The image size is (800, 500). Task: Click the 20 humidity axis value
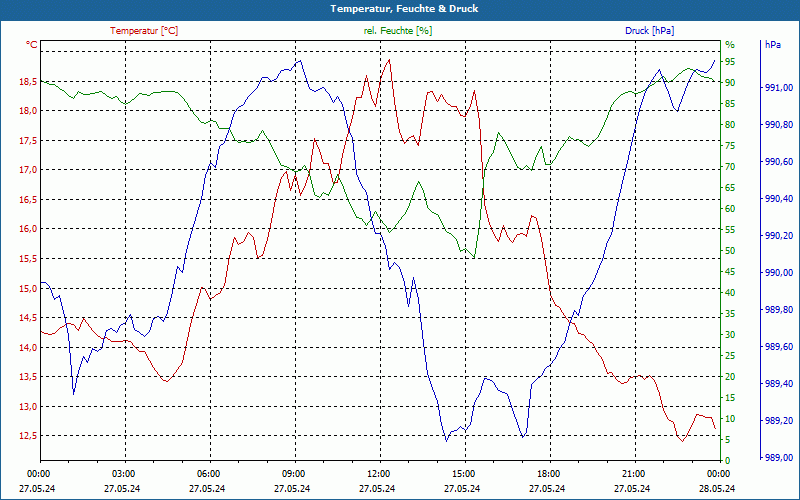(x=730, y=377)
